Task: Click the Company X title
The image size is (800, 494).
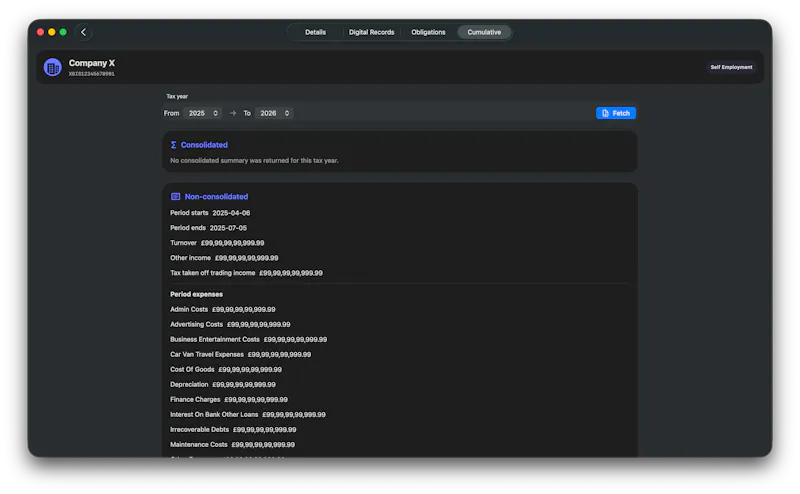Action: point(92,63)
